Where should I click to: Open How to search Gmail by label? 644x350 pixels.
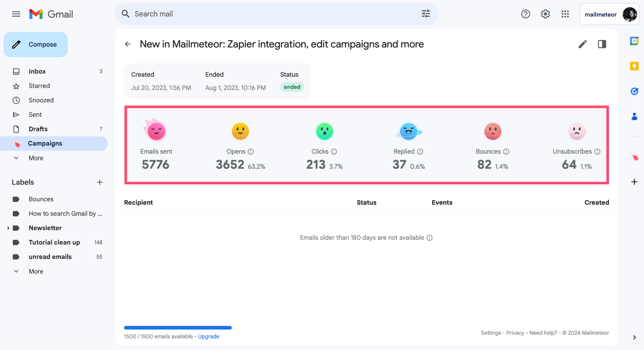(x=54, y=214)
